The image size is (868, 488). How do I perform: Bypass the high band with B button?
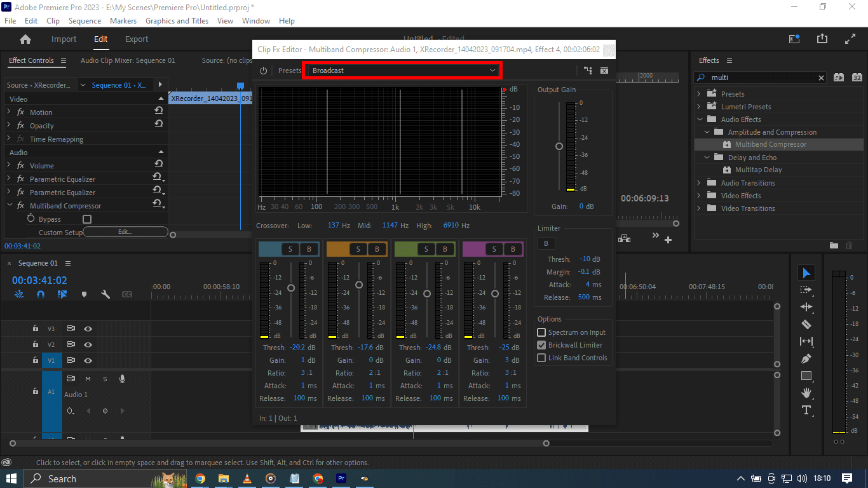click(x=513, y=249)
